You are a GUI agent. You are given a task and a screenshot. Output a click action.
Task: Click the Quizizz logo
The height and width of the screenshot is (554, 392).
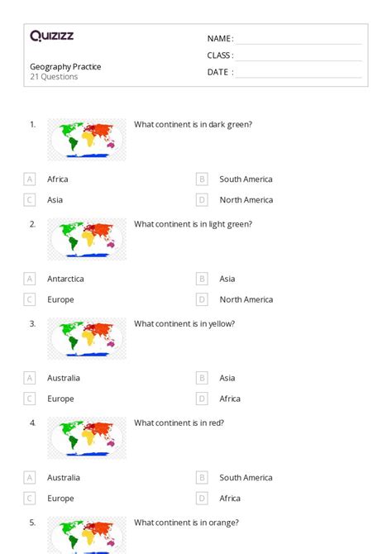pos(51,36)
